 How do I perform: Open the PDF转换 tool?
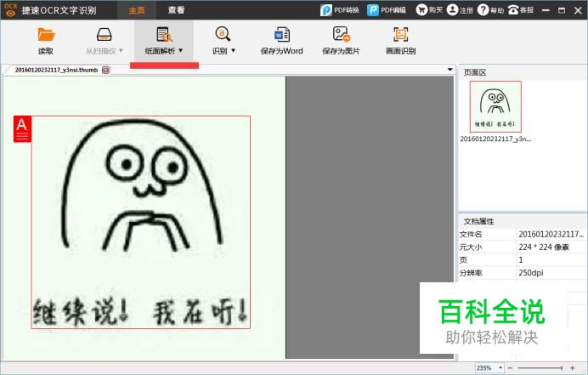339,10
